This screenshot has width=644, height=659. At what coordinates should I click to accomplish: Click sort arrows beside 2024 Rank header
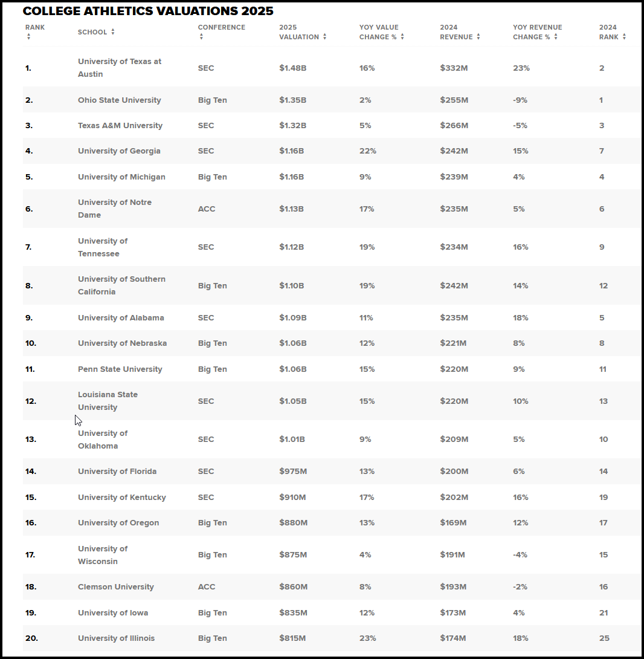[624, 37]
